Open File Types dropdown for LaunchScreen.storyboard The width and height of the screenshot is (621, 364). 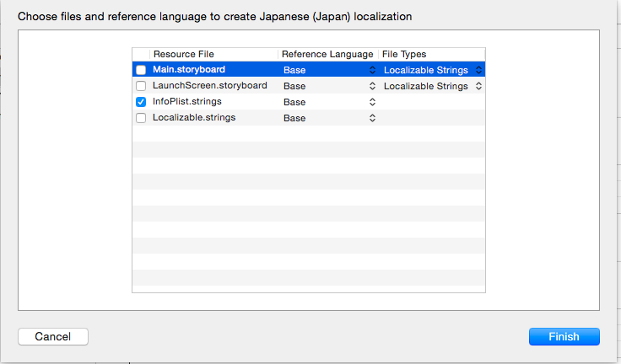coord(478,86)
